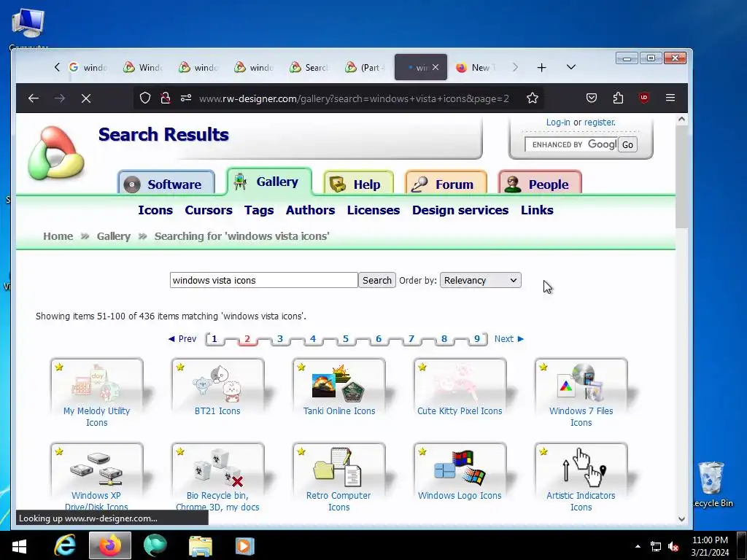Open the Software section tab
Viewport: 747px width, 560px height.
tap(166, 184)
